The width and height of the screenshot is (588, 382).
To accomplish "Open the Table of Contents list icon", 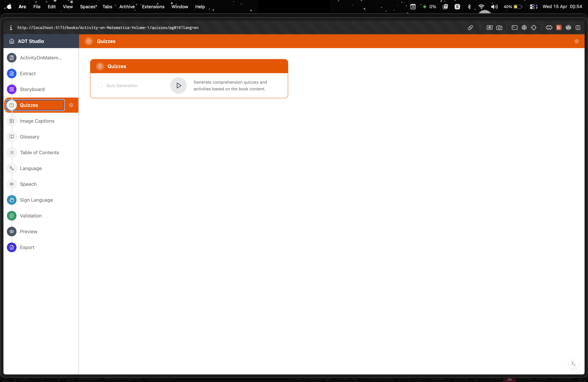I will click(12, 153).
